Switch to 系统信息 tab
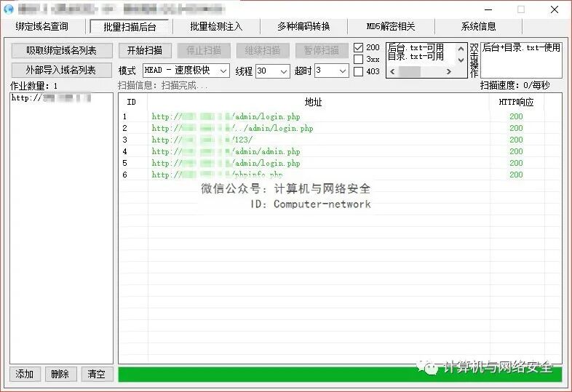 point(478,26)
